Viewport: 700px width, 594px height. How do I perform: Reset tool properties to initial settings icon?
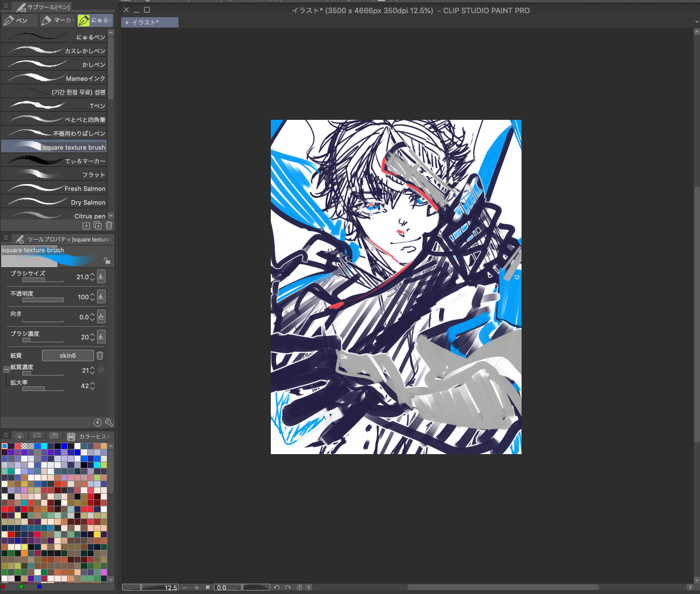click(98, 423)
